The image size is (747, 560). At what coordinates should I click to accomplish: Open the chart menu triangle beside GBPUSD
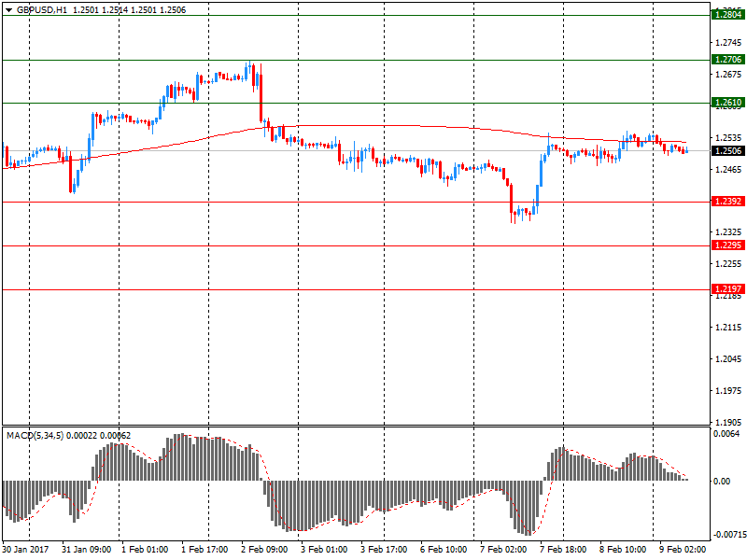click(x=8, y=10)
